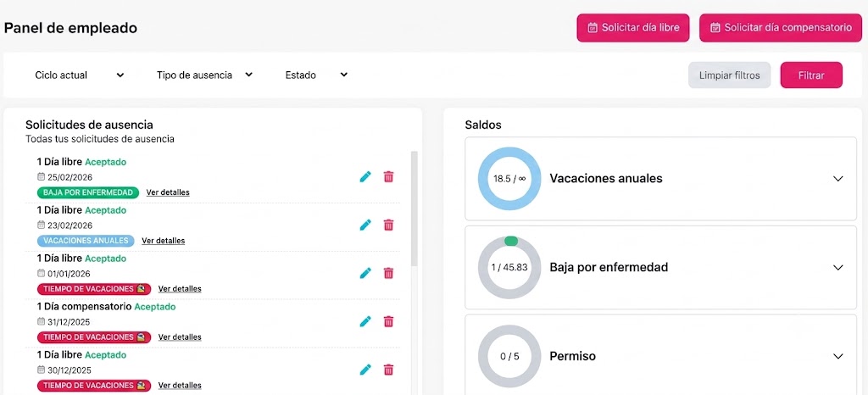868x395 pixels.
Task: Click calendar icon next to 25/02/2026
Action: [x=41, y=177]
